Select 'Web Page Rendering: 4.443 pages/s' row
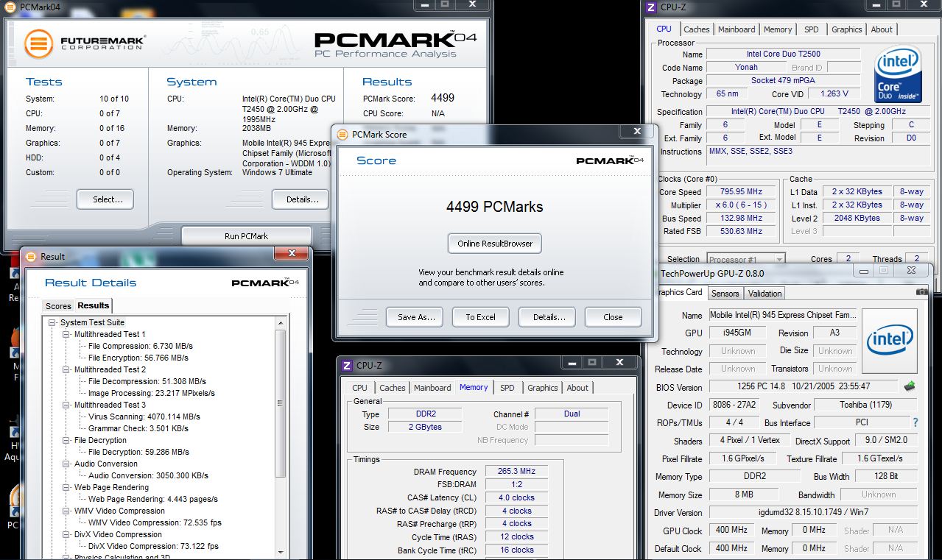This screenshot has width=942, height=560. [153, 499]
